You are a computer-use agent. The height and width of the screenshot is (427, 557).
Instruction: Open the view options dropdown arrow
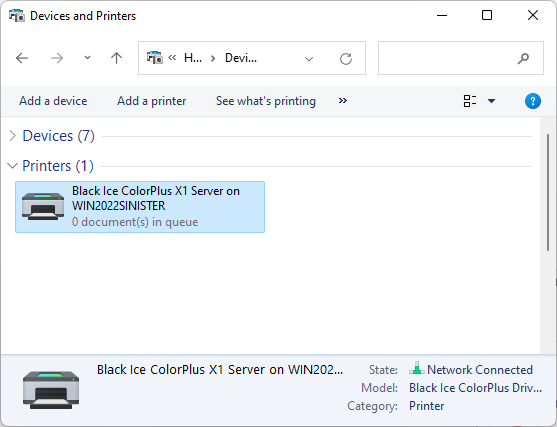click(492, 101)
